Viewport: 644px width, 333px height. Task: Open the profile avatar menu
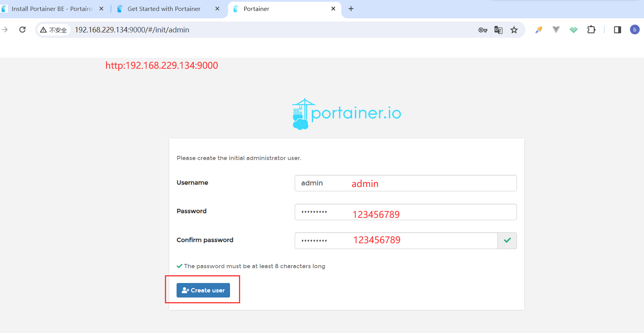[x=635, y=30]
